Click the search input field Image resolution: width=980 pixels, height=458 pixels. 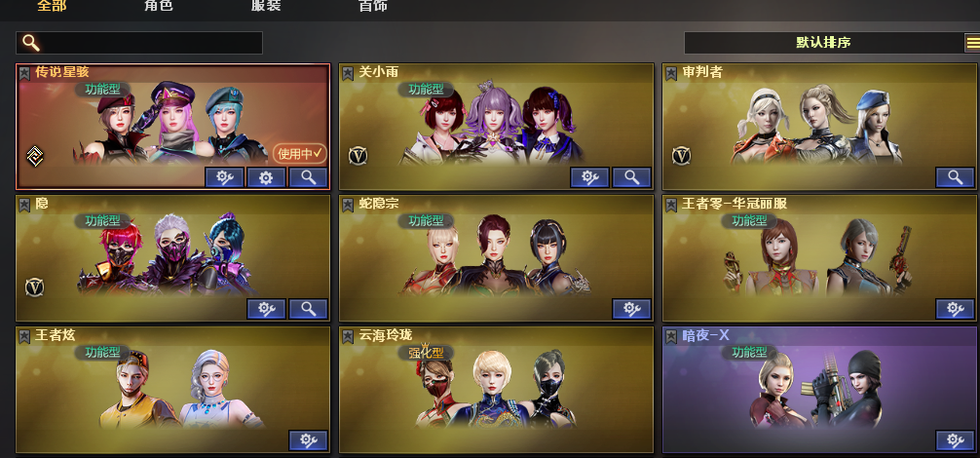click(138, 43)
